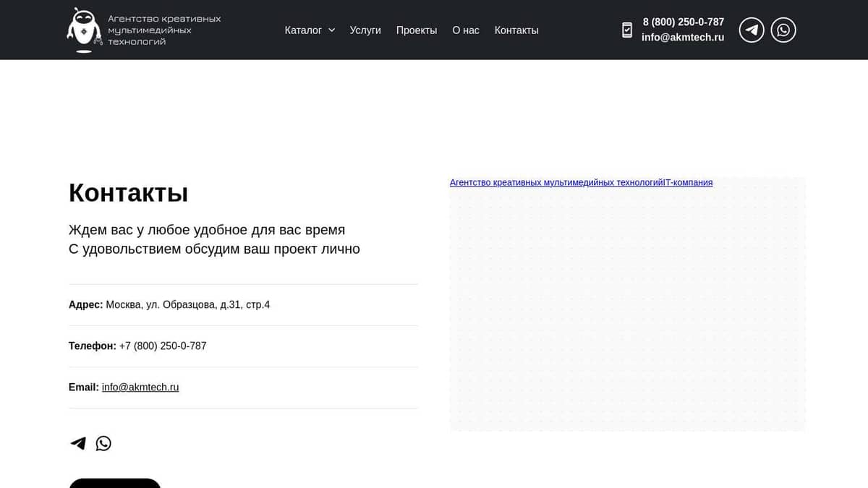
Task: Click the phone device icon beside the header number
Action: pos(627,30)
